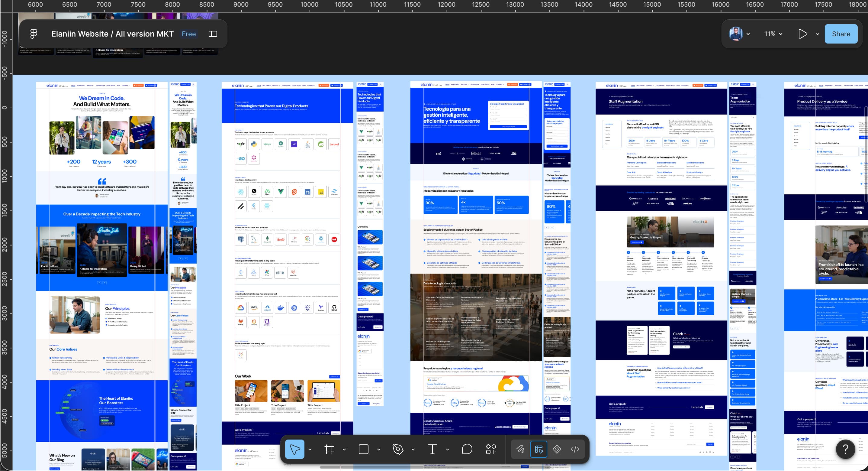Open the help question mark button
The width and height of the screenshot is (868, 471).
(845, 449)
